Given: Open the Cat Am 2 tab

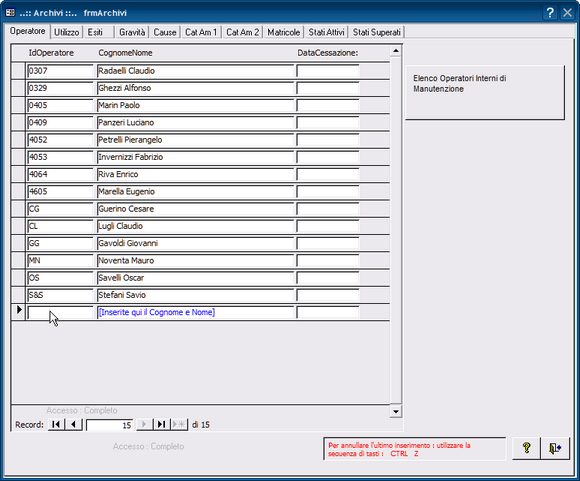Looking at the screenshot, I should point(243,32).
